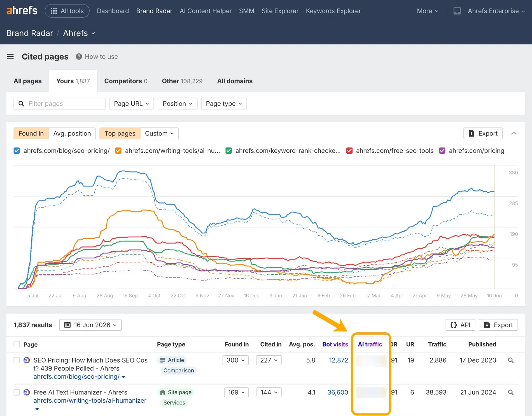
Task: Click the Ahrefs favicon for AI Humanizer row
Action: [x=27, y=392]
